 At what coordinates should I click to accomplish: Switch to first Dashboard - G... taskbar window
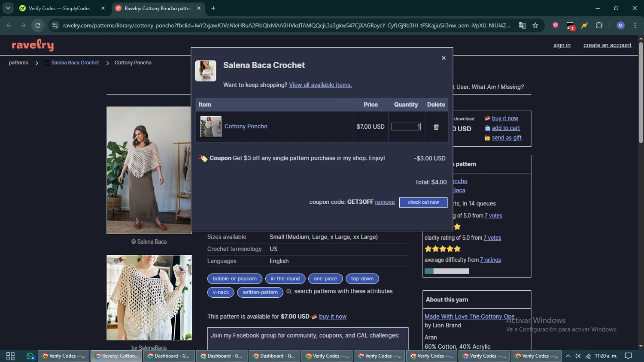click(169, 356)
